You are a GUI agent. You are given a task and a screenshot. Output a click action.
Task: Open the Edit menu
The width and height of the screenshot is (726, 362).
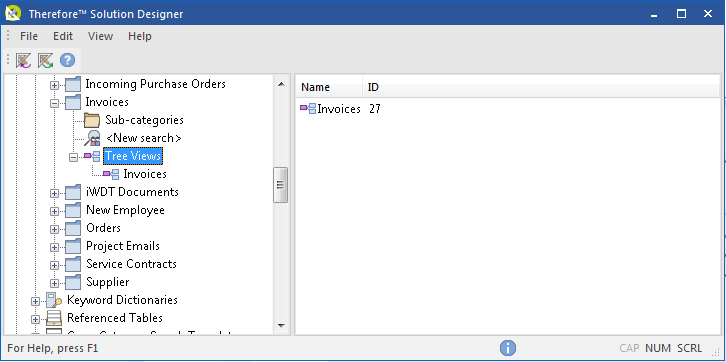click(x=63, y=36)
